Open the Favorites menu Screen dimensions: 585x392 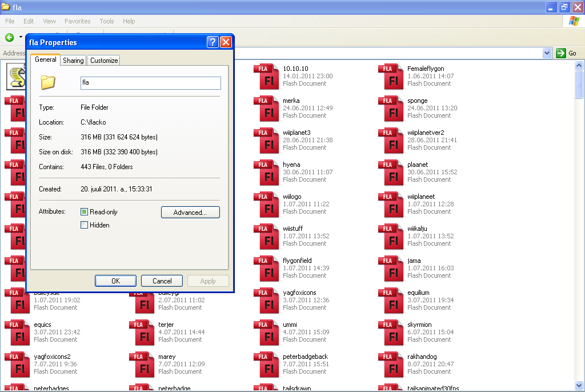(78, 21)
